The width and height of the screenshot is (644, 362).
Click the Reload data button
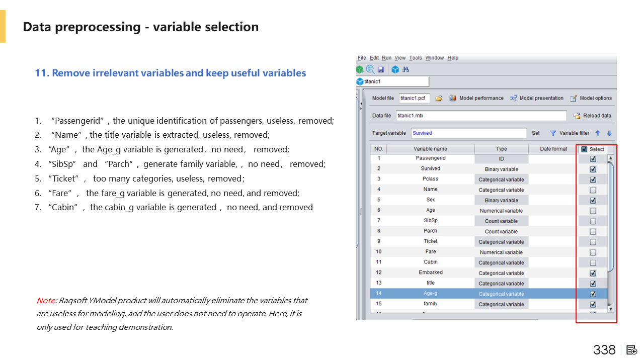click(x=593, y=116)
